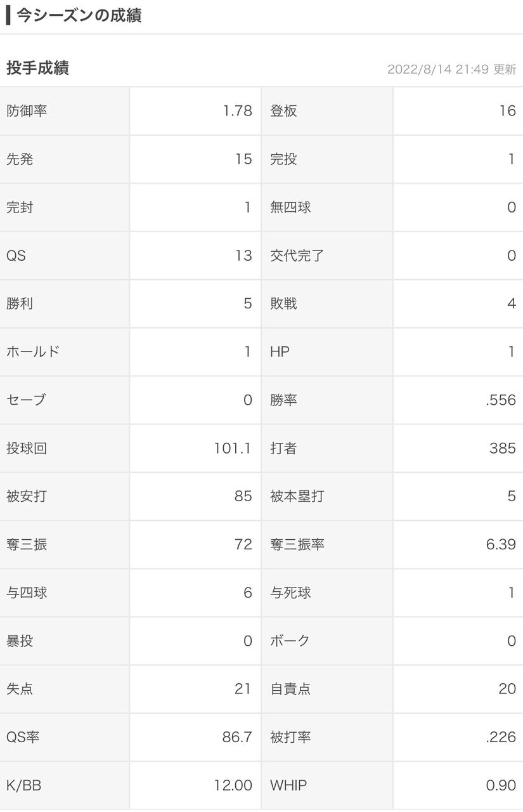Select the 先発 value 15
The width and height of the screenshot is (523, 812).
pyautogui.click(x=243, y=159)
